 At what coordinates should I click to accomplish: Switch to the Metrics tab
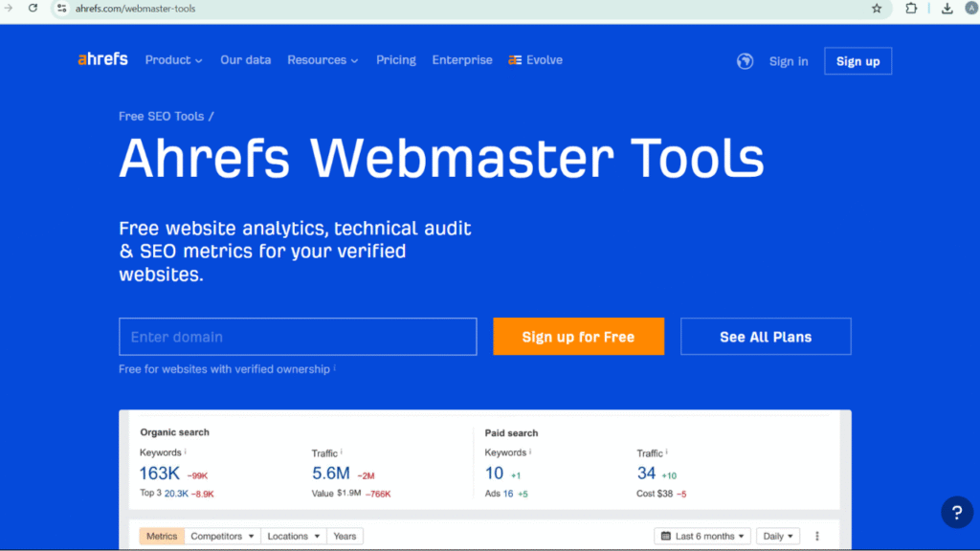tap(161, 536)
